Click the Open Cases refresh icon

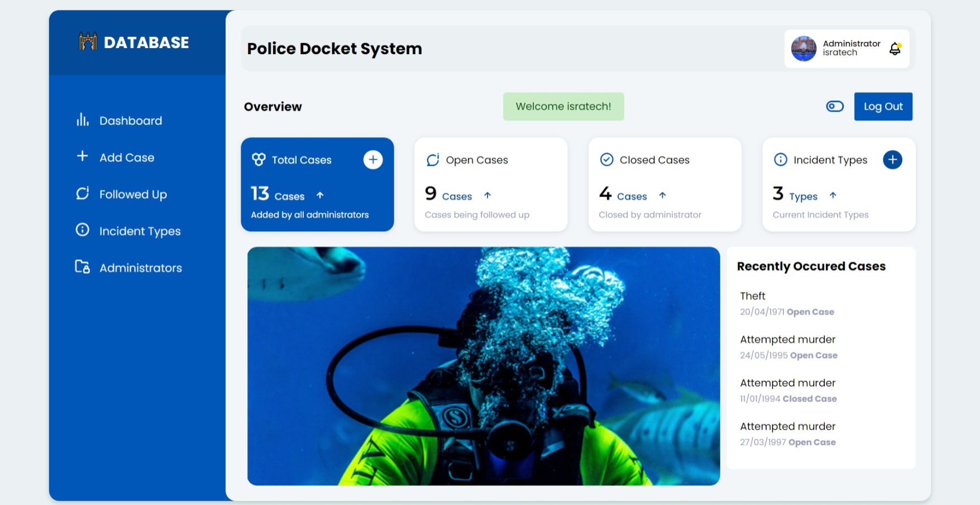pyautogui.click(x=433, y=160)
